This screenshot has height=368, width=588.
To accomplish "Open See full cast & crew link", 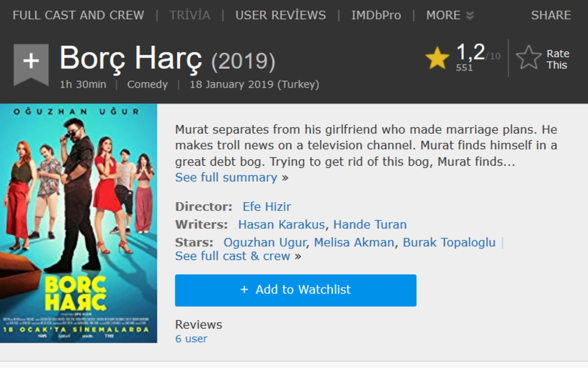I will pyautogui.click(x=233, y=256).
